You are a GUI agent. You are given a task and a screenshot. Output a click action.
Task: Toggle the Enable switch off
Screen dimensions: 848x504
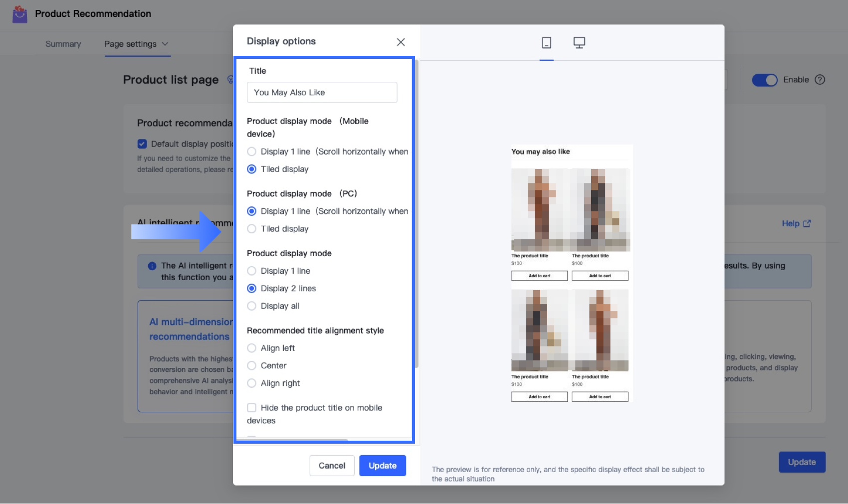(x=765, y=80)
